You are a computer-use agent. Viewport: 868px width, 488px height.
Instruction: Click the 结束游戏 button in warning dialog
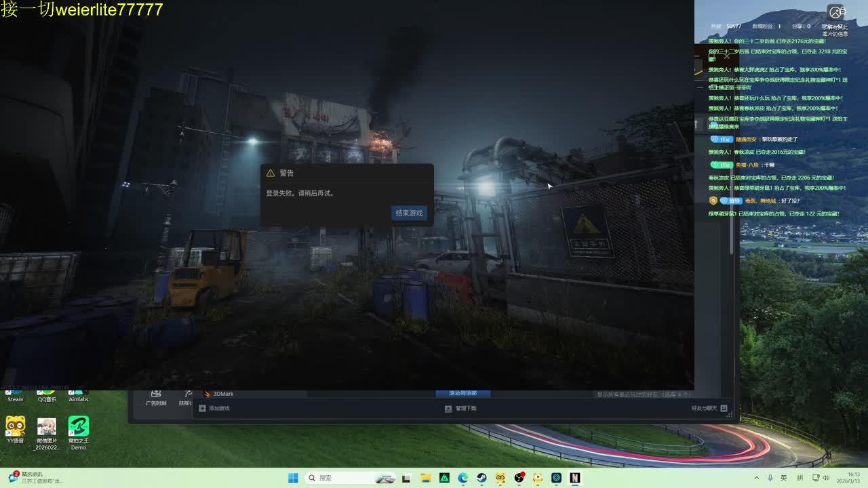pos(409,213)
